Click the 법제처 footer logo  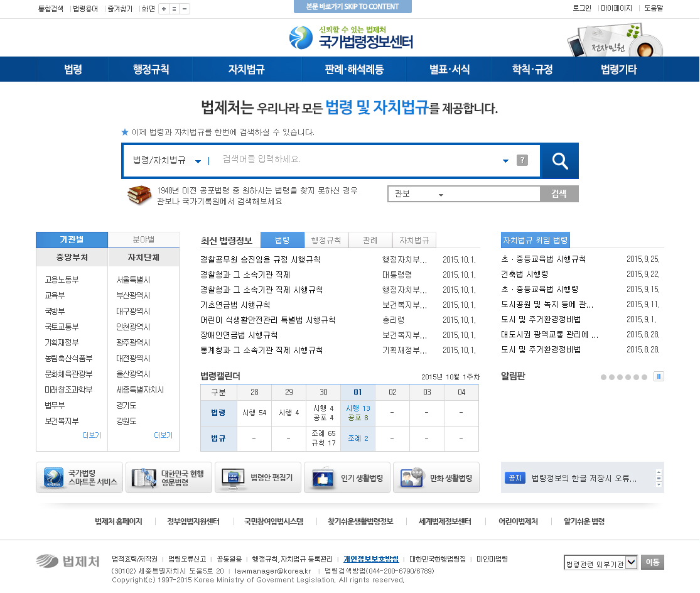68,562
